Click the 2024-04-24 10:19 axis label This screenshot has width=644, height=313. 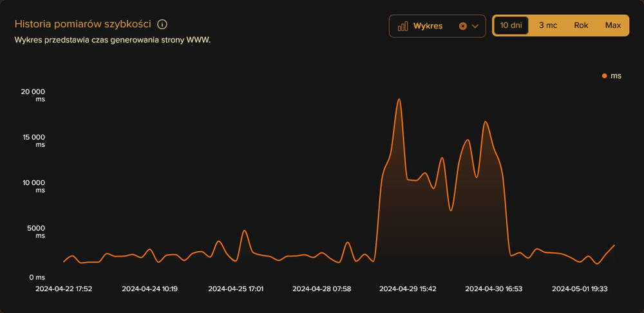click(149, 289)
